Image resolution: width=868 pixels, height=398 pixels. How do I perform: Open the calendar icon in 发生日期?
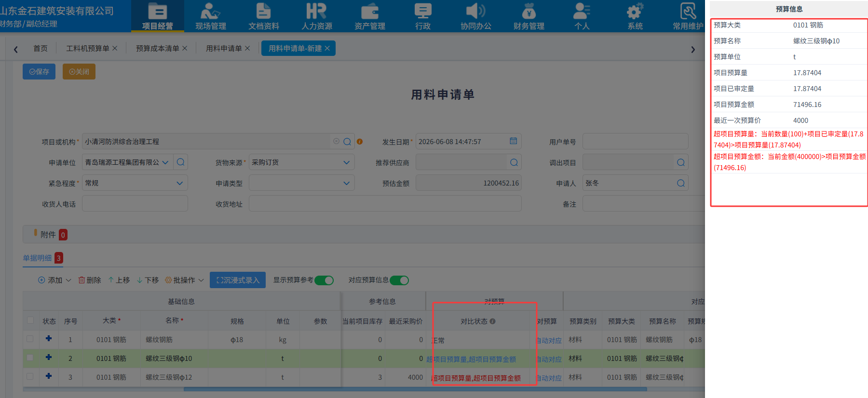pos(514,141)
